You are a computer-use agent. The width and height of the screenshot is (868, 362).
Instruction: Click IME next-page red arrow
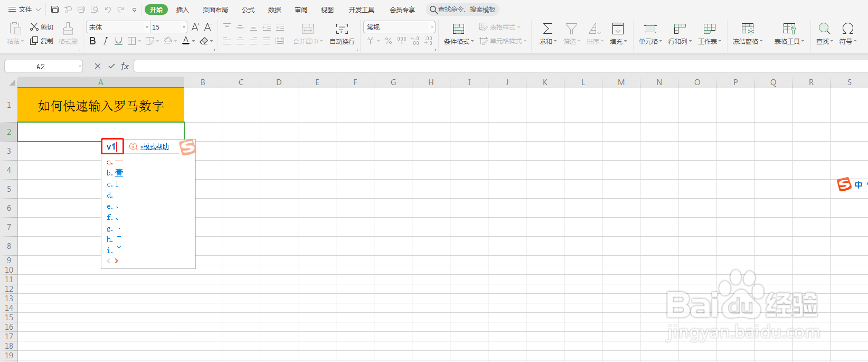[x=117, y=261]
